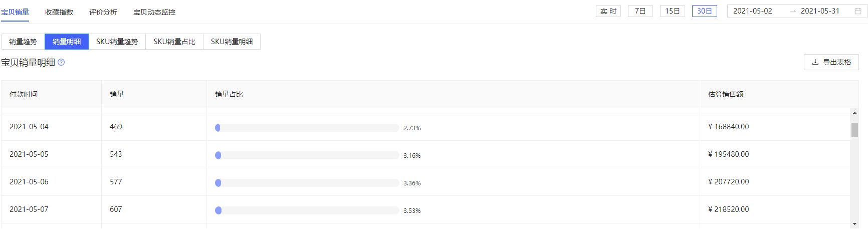This screenshot has height=246, width=868.
Task: Switch to SKU销量趋势 view
Action: 117,42
